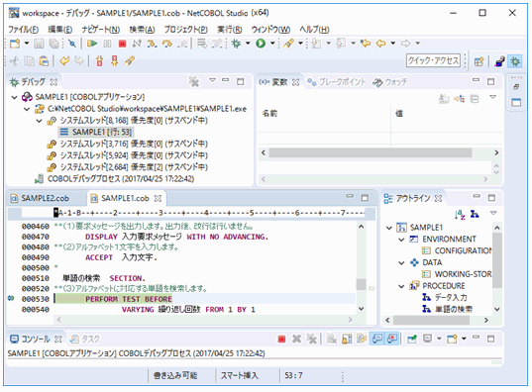Collapse the DATA node in Outline

401,262
